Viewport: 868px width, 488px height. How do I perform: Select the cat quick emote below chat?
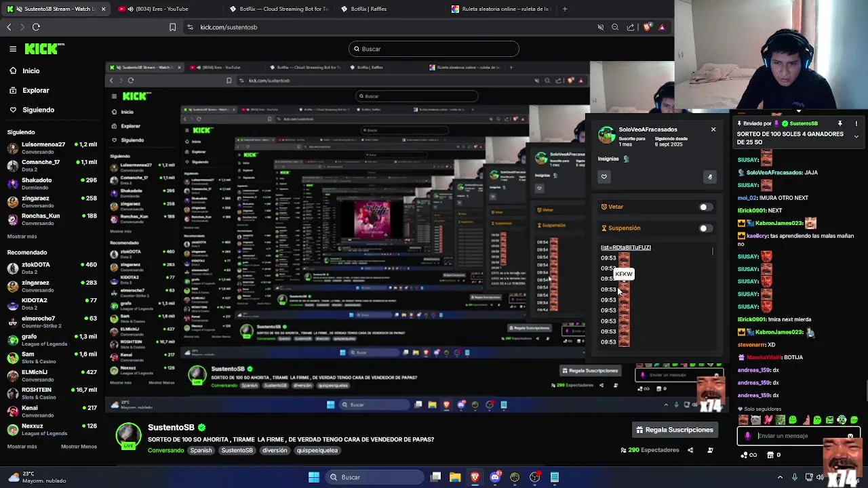point(755,420)
